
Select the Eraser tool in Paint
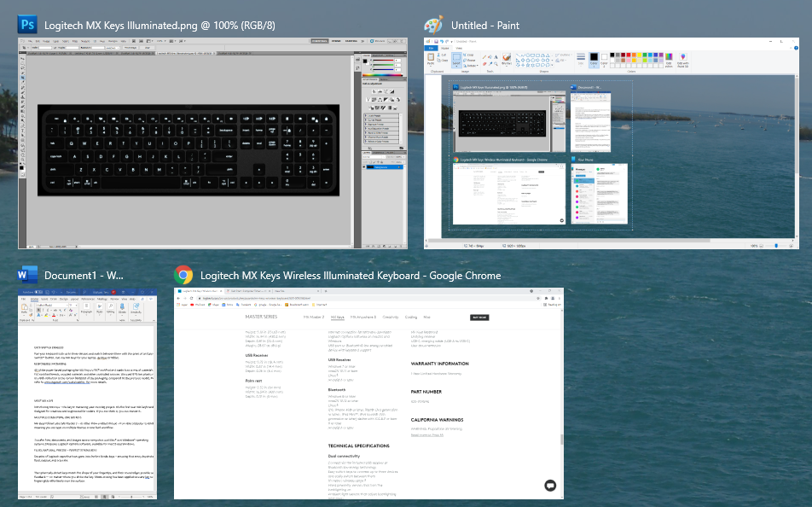coord(484,64)
